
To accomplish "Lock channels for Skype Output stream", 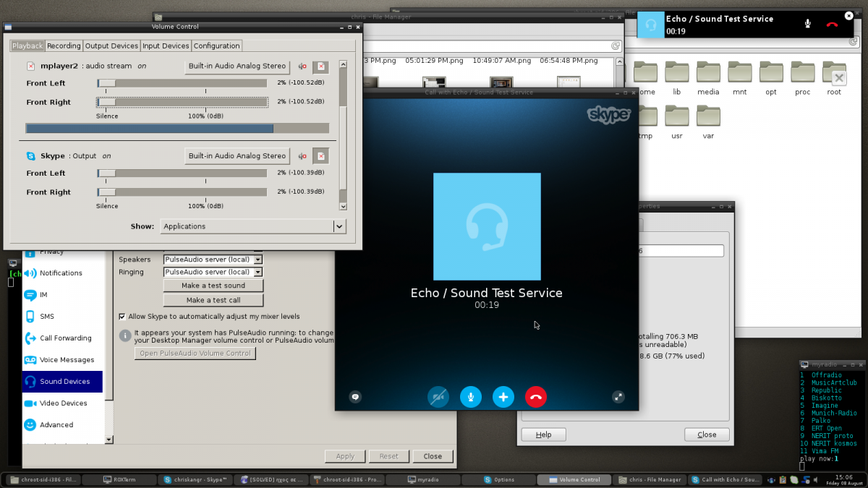I will click(321, 156).
